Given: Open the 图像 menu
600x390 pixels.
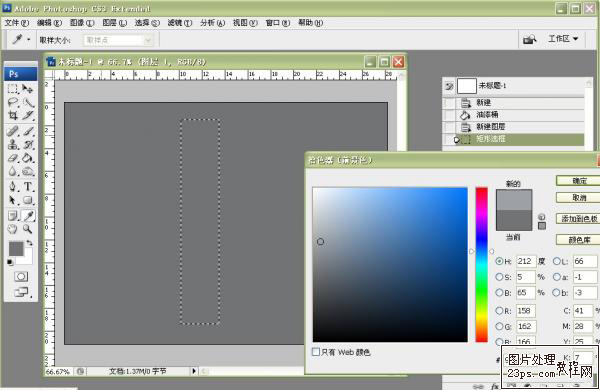Looking at the screenshot, I should [x=82, y=23].
